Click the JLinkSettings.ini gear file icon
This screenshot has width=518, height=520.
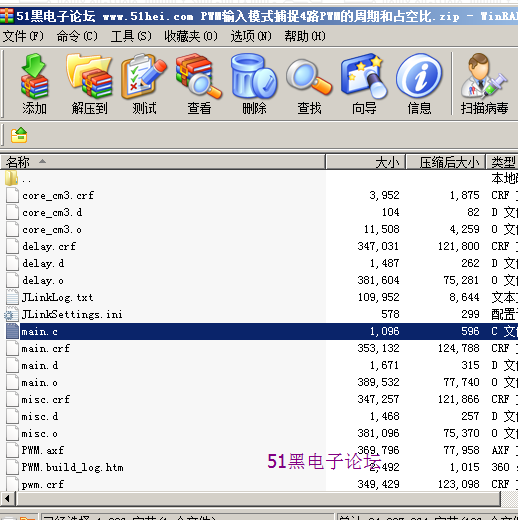point(12,314)
